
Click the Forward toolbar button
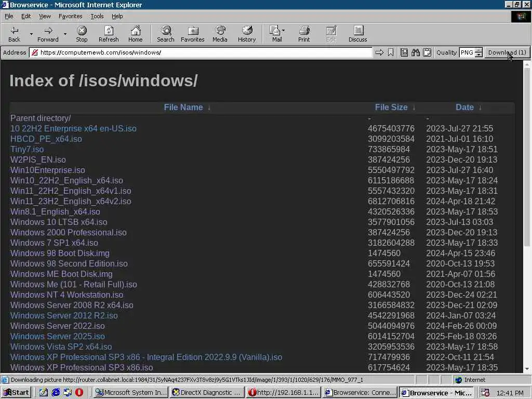[48, 34]
